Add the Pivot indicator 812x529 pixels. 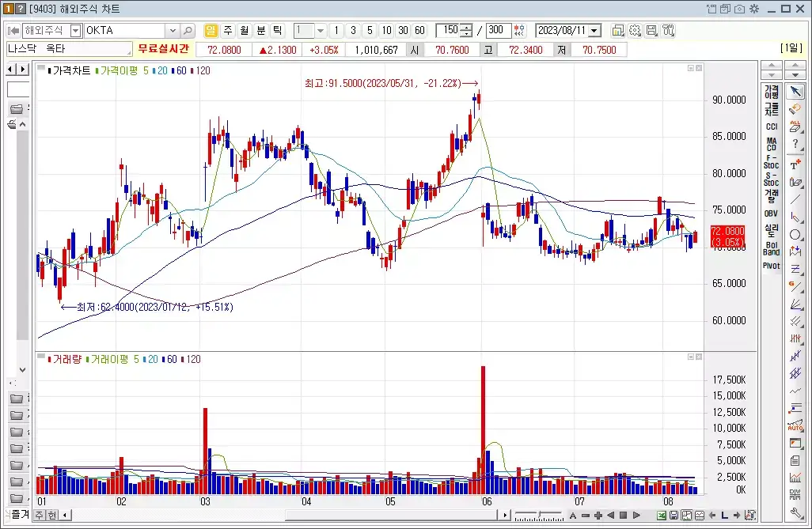[771, 266]
